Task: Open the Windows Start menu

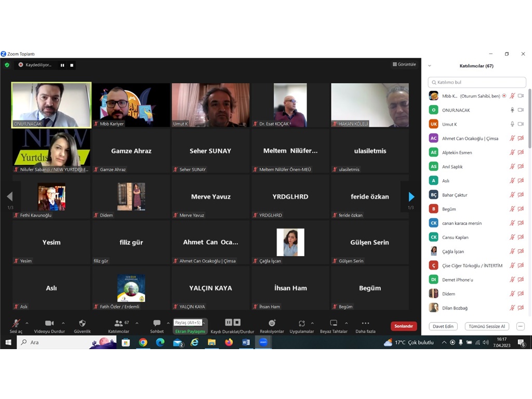Action: click(8, 342)
